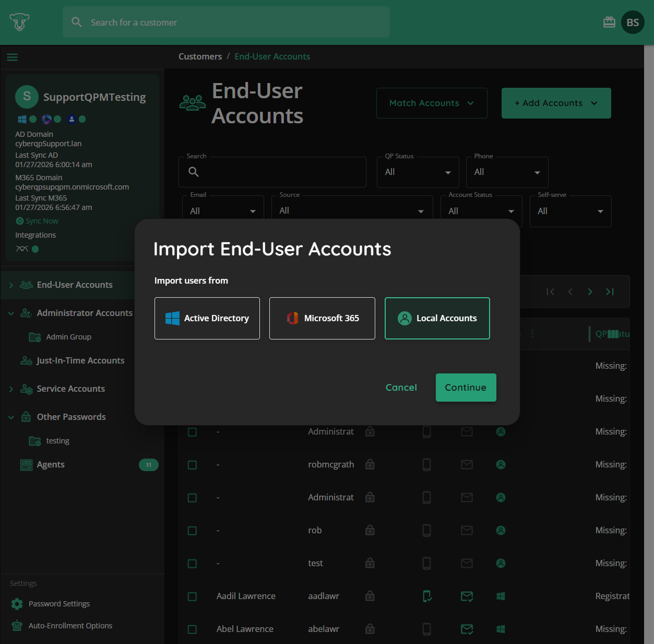Screen dimensions: 654x644
Task: Click the local account icon in the rob row
Action: (x=501, y=530)
